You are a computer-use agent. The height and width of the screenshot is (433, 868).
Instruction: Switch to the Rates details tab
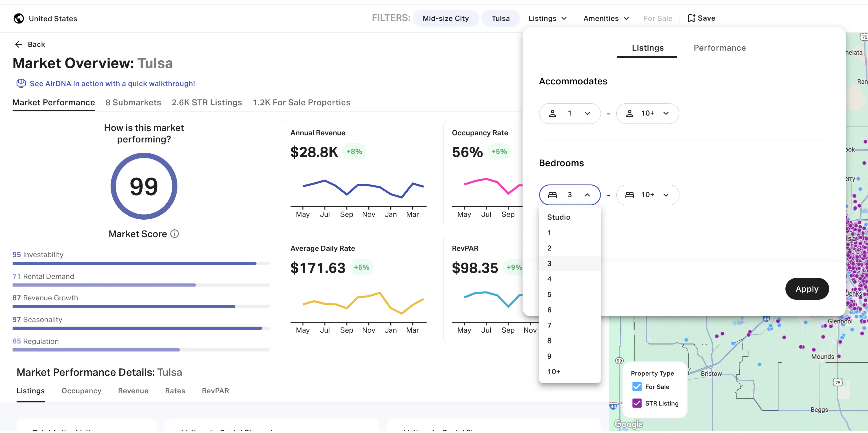point(175,392)
